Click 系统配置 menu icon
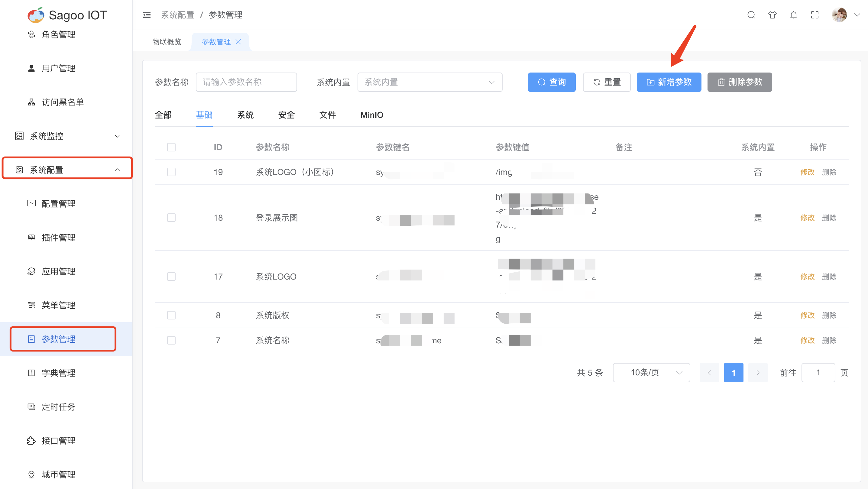 (19, 170)
